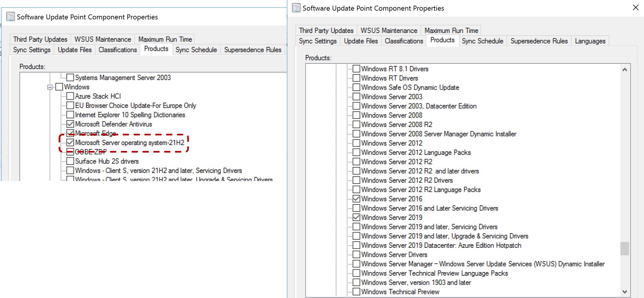Tick Windows Server Drivers checkbox
Viewport: 644px width, 298px height.
coord(356,255)
